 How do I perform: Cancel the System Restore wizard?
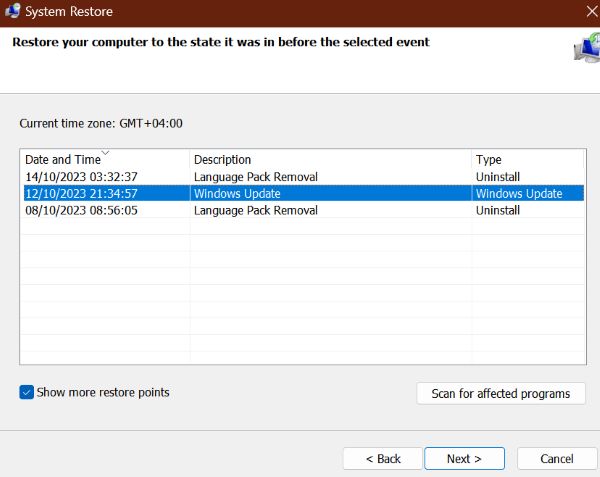(x=557, y=459)
